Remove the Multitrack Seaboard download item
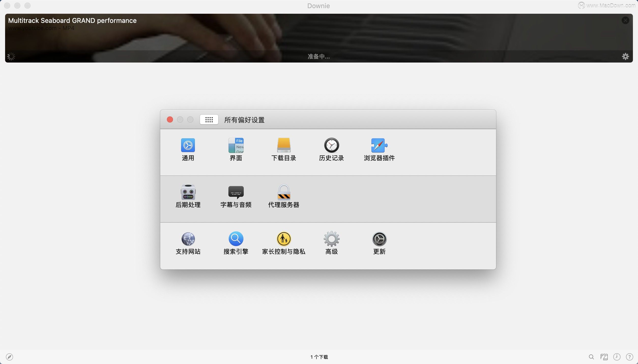Viewport: 638px width, 364px height. pyautogui.click(x=626, y=20)
